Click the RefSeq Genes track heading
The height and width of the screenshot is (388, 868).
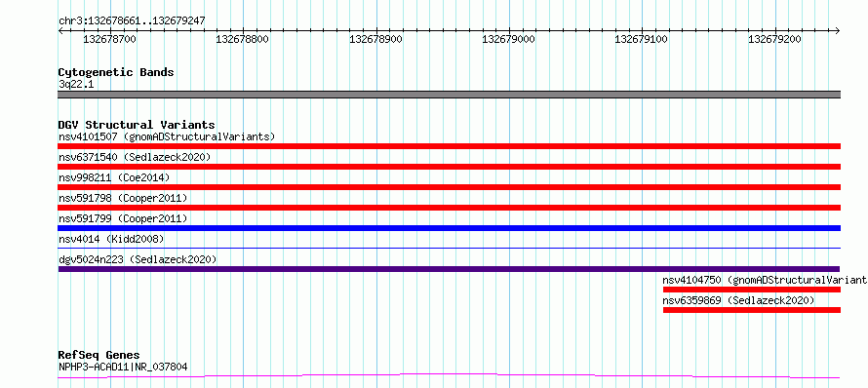(x=99, y=356)
